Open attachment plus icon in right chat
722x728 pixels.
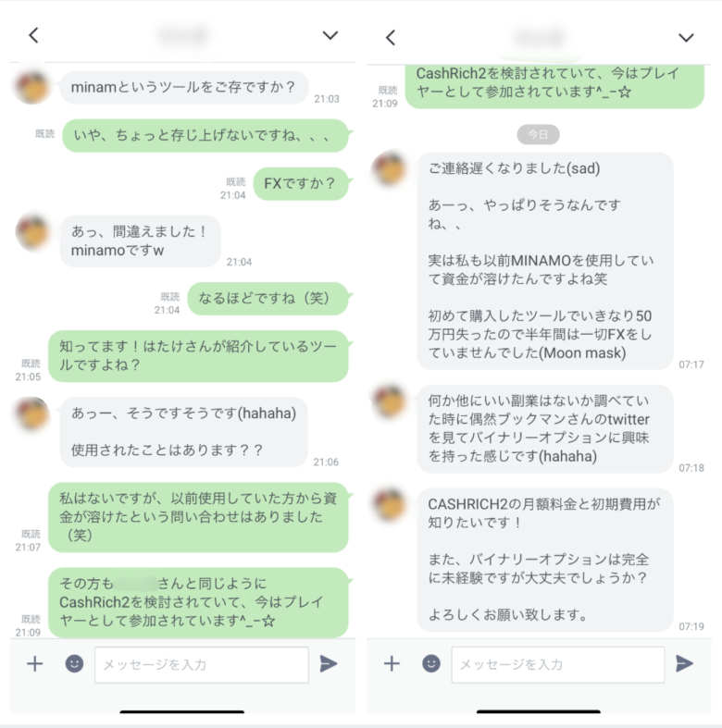392,663
